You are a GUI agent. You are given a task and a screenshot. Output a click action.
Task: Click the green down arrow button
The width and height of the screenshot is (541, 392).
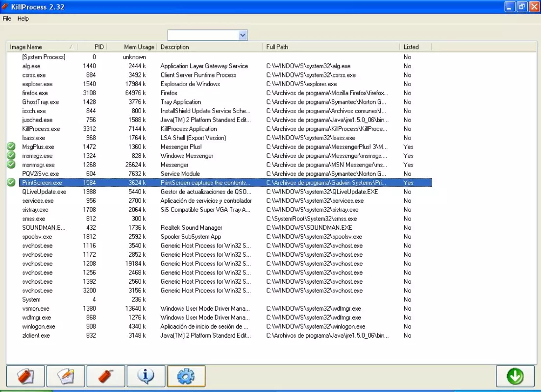pyautogui.click(x=515, y=376)
